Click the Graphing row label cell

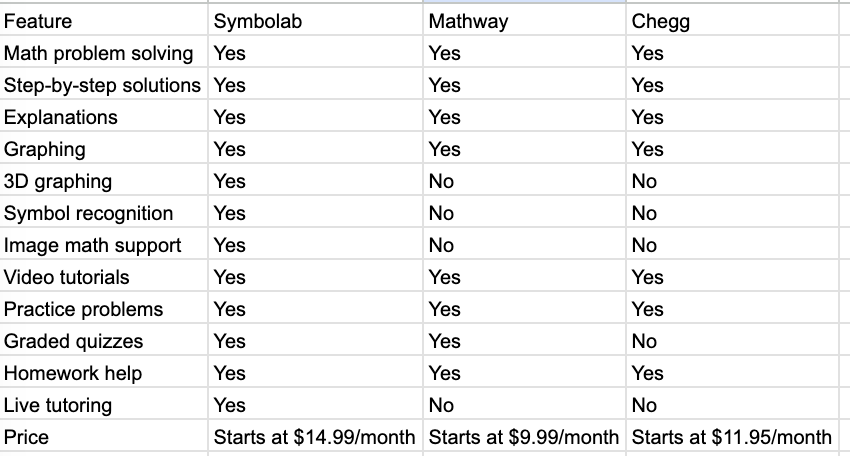45,149
